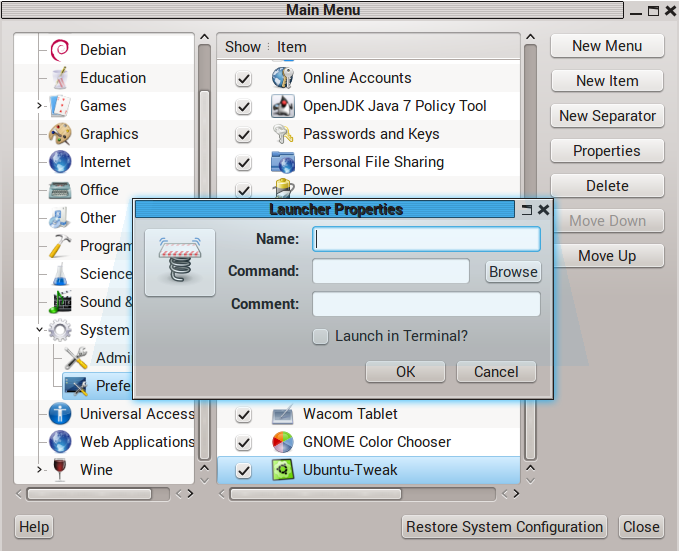This screenshot has height=551, width=679.
Task: Click the GNOME Color Chooser icon
Action: [283, 442]
